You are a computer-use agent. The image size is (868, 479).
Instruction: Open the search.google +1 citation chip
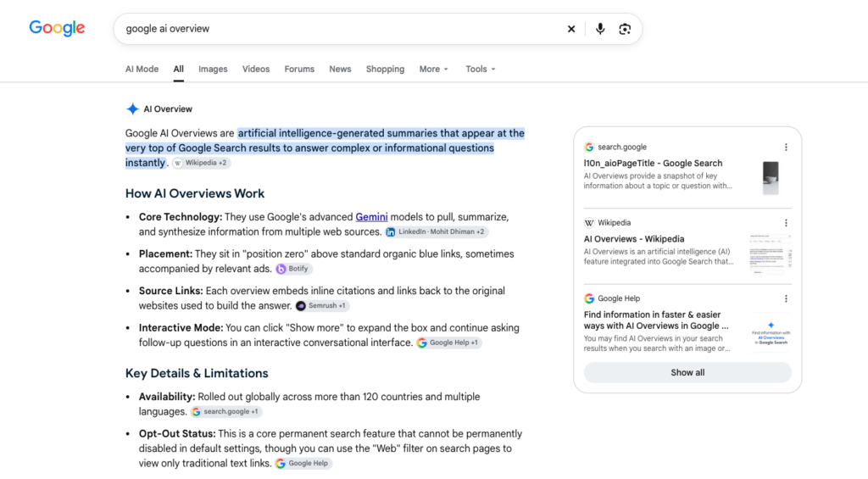click(x=225, y=412)
